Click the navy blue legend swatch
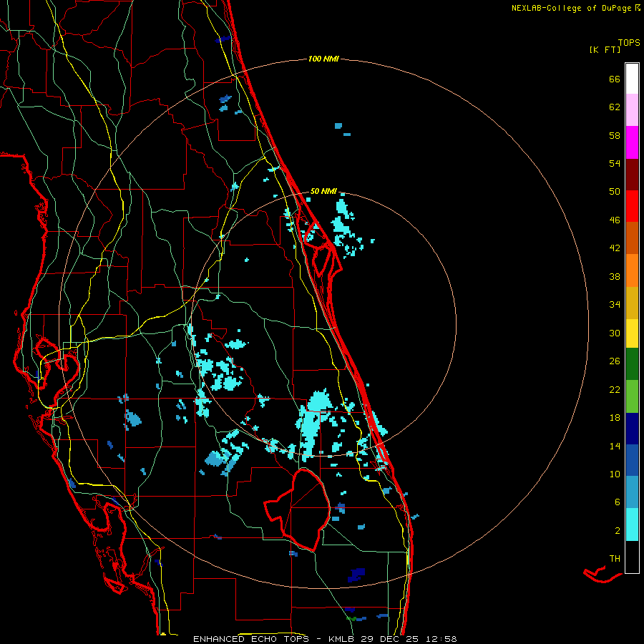The height and width of the screenshot is (644, 644). tap(632, 429)
